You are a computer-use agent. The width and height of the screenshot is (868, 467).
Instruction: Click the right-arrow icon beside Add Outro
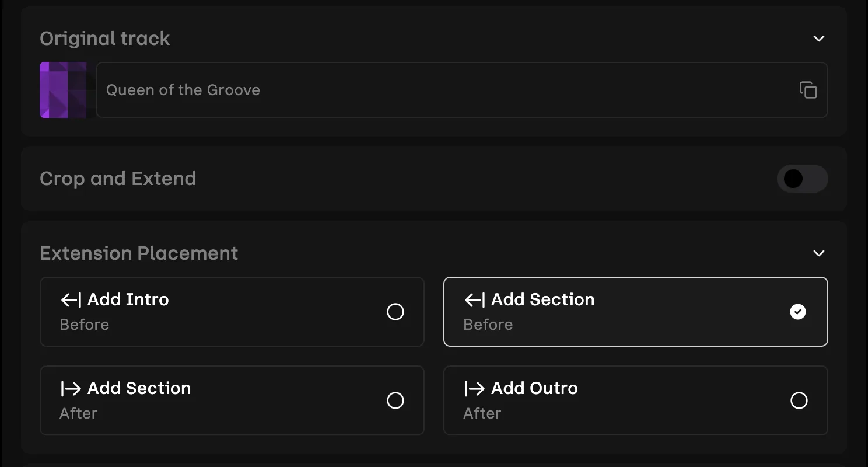coord(474,389)
